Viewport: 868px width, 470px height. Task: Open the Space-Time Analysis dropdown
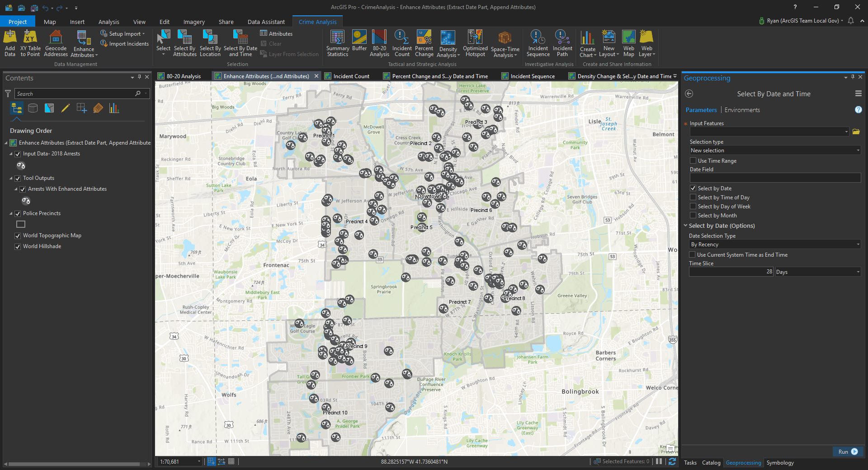point(505,52)
